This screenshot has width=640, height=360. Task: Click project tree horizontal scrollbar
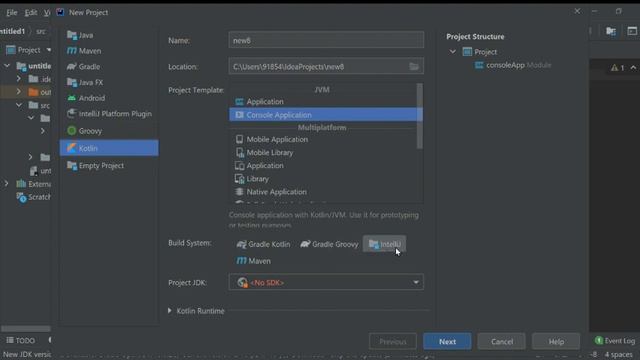[x=25, y=329]
